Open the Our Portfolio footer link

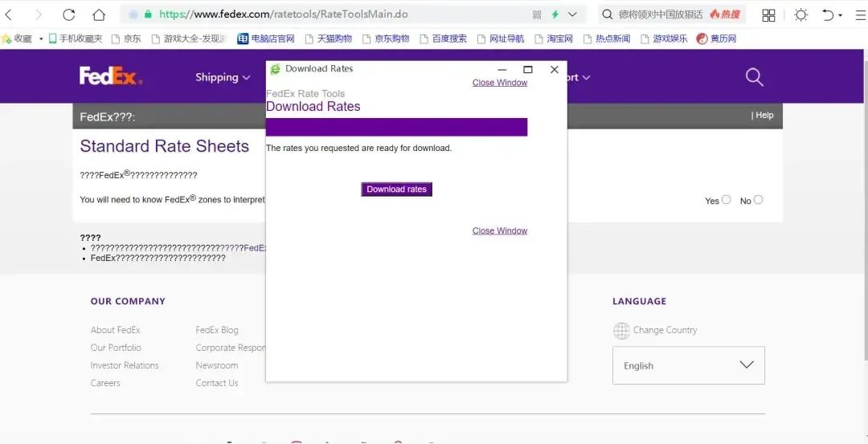click(x=116, y=347)
